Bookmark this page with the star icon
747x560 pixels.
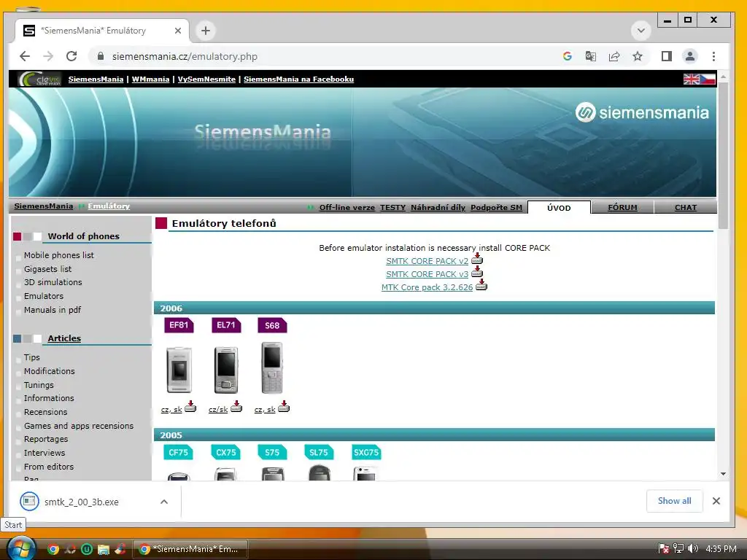click(638, 56)
